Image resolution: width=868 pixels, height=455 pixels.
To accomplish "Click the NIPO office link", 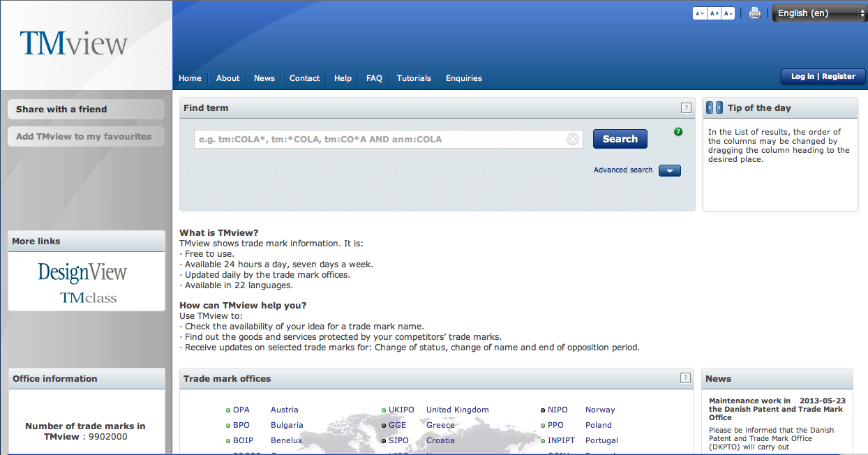I will pyautogui.click(x=558, y=410).
